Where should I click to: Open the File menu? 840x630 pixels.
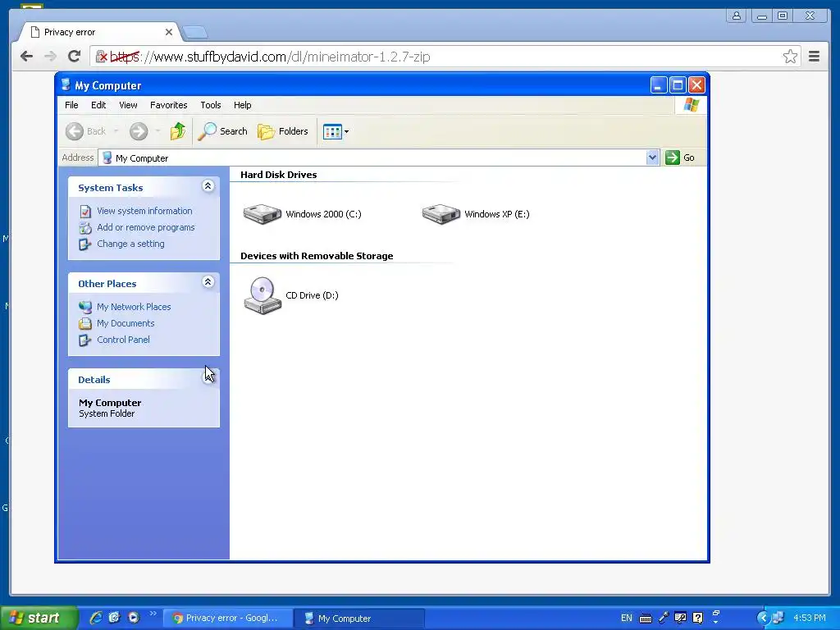(71, 105)
